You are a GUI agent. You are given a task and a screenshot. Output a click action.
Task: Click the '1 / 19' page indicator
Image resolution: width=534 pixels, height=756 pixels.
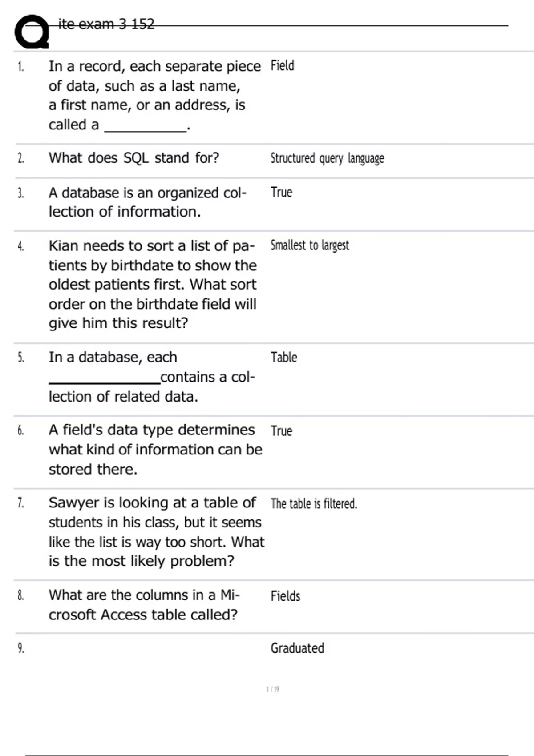coord(272,689)
